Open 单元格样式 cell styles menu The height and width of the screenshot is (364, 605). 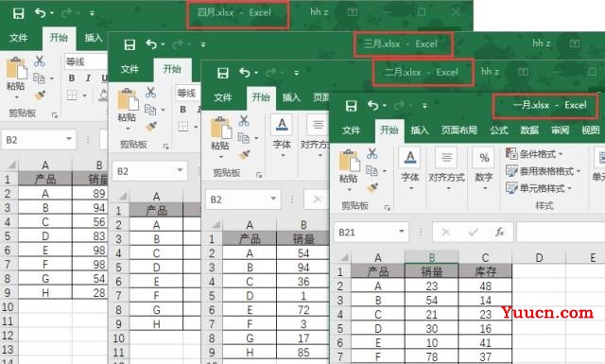click(539, 188)
